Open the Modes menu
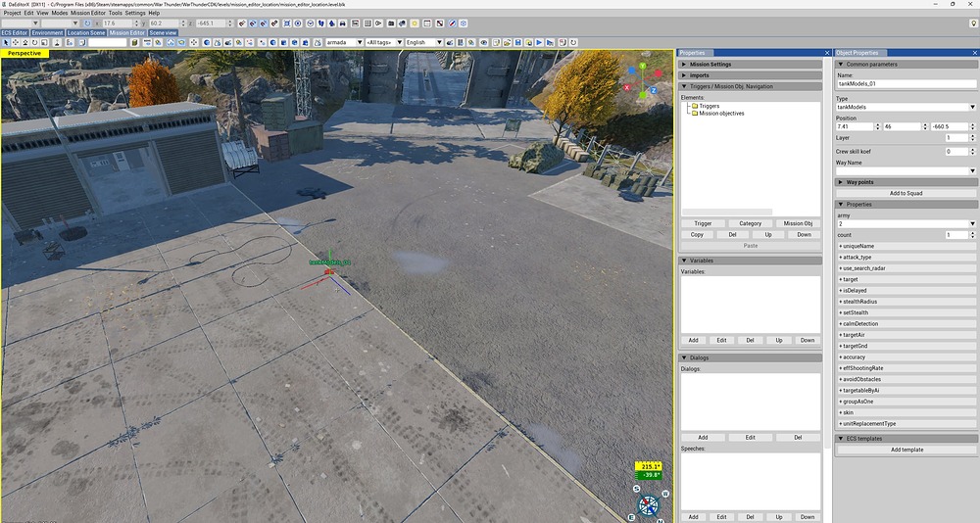The width and height of the screenshot is (980, 523). 60,13
